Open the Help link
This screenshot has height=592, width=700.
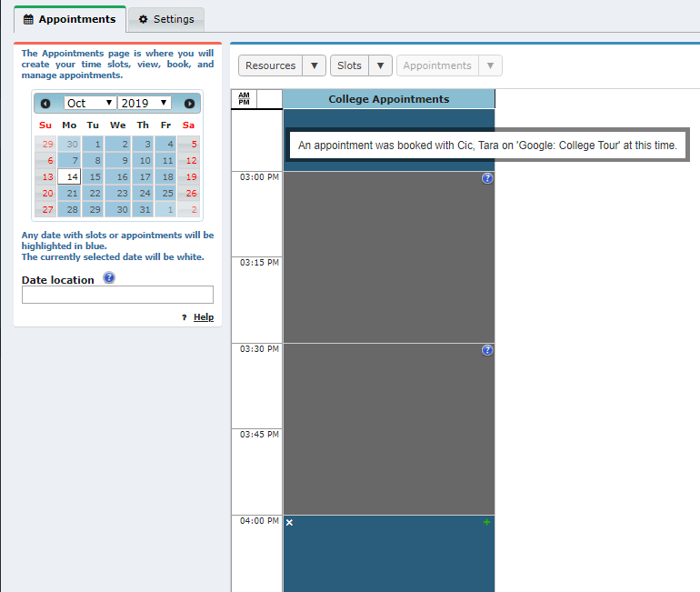click(204, 317)
